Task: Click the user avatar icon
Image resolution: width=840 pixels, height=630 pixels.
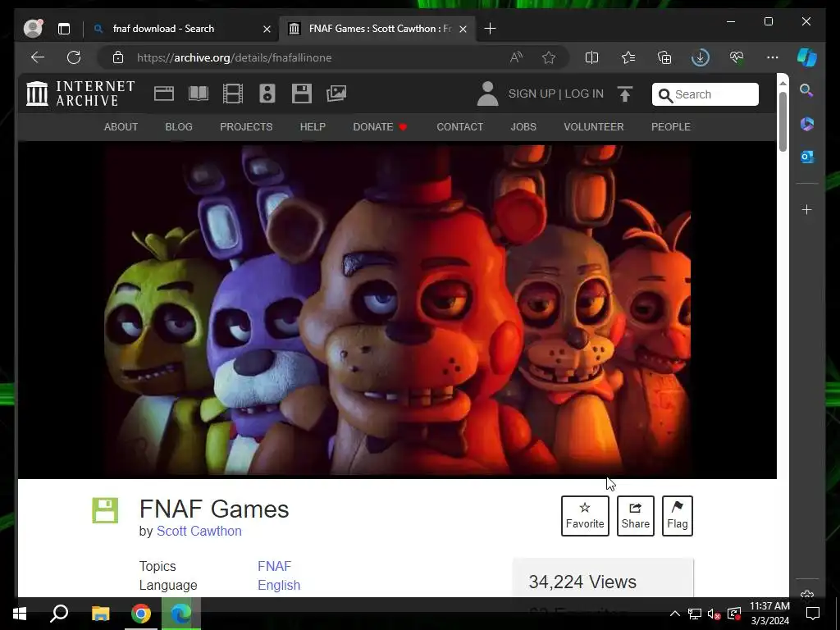Action: [487, 94]
